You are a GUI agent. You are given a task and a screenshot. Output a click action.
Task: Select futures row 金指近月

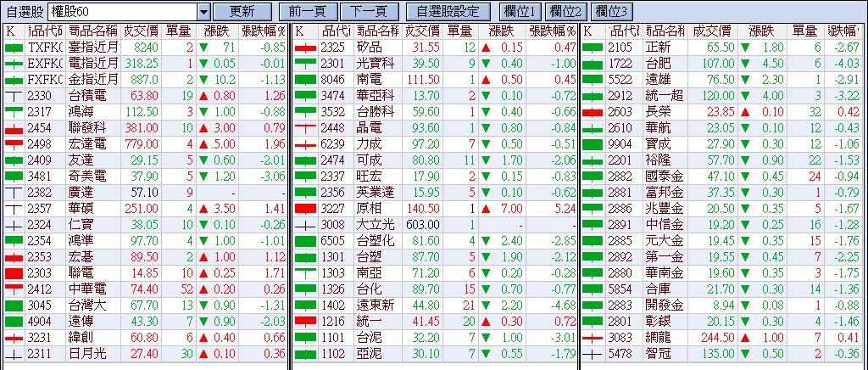point(94,81)
